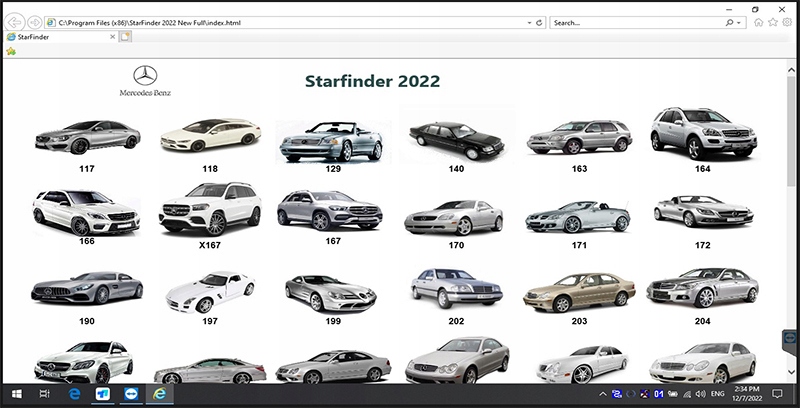Open a new tab
Image resolution: width=800 pixels, height=408 pixels.
126,37
